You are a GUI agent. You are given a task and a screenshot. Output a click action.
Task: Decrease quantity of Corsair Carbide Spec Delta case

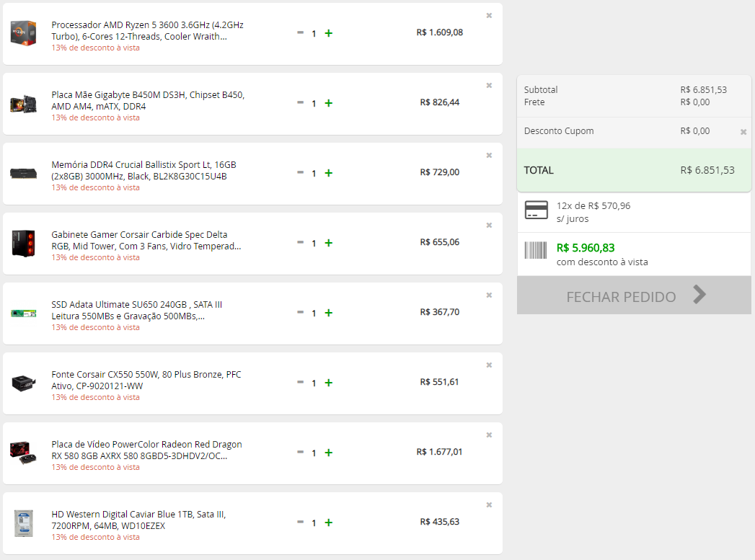tap(301, 242)
